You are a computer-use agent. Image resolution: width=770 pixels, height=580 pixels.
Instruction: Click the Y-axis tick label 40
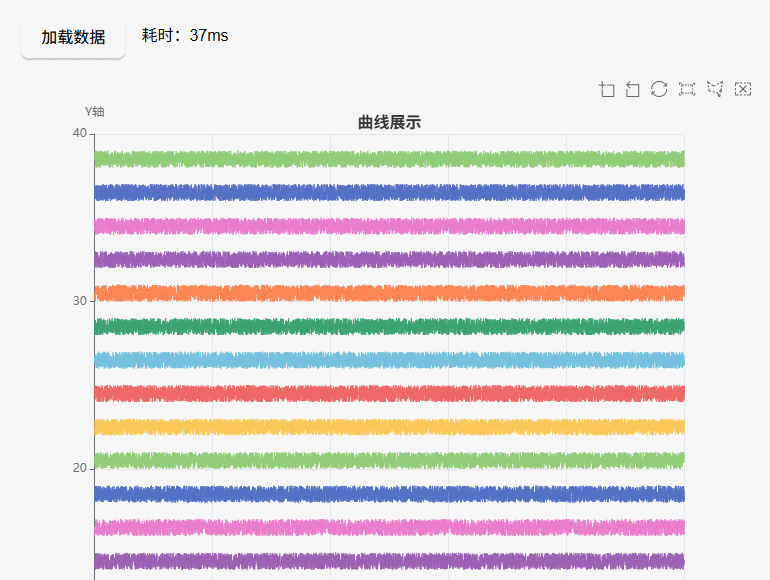[80, 133]
